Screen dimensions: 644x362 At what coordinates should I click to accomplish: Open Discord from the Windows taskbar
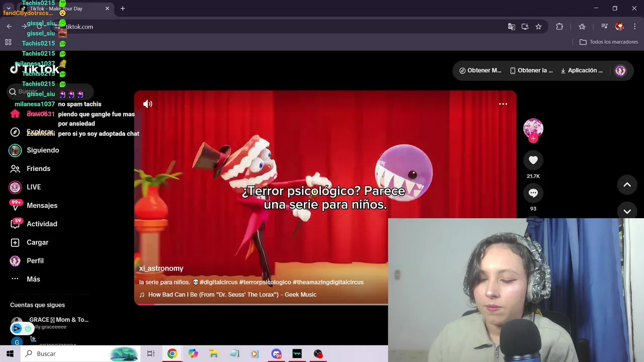276,354
